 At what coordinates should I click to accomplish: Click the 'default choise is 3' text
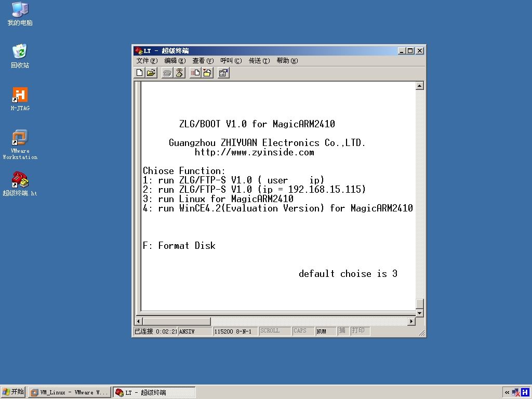point(348,273)
